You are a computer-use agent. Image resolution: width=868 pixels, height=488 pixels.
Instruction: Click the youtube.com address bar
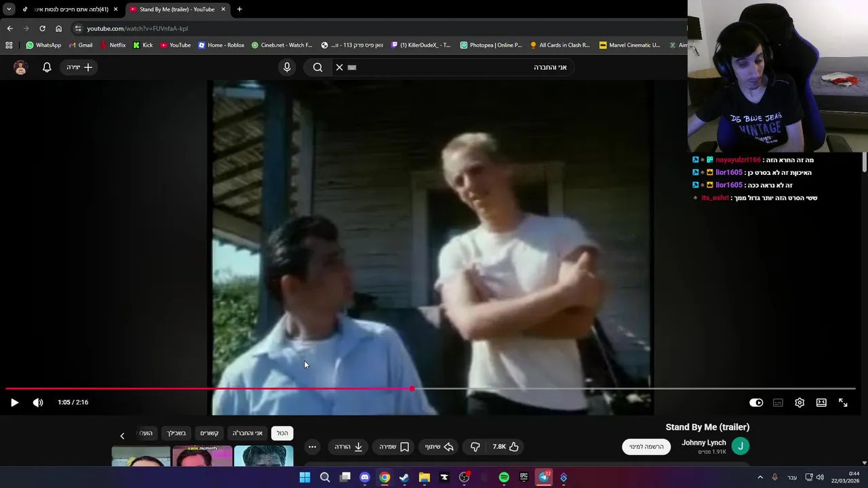[380, 28]
